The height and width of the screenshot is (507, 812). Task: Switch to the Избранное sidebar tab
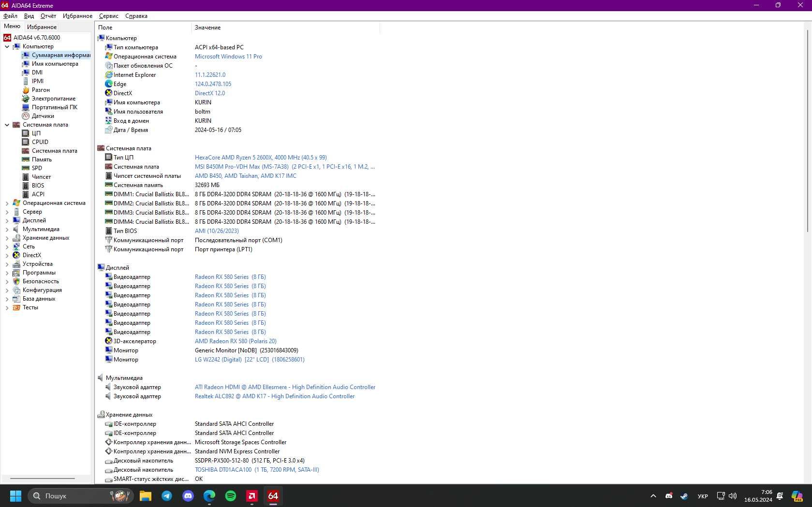(42, 27)
